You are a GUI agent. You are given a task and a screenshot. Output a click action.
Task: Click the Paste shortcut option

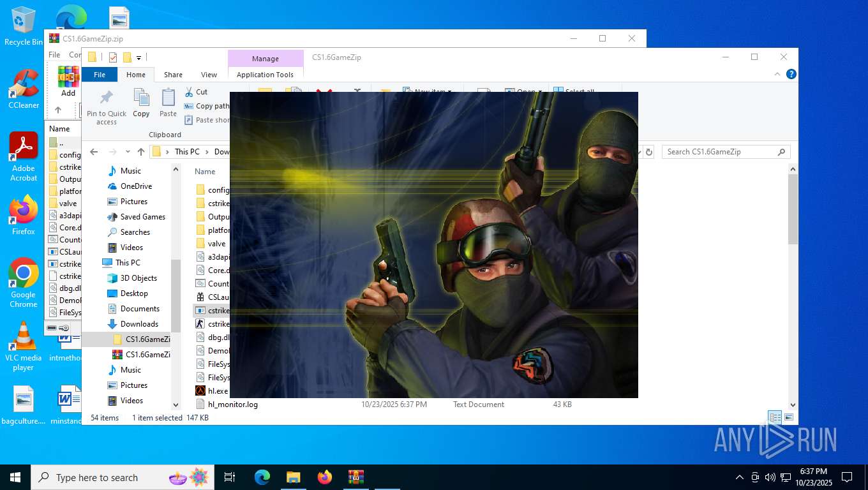point(207,120)
